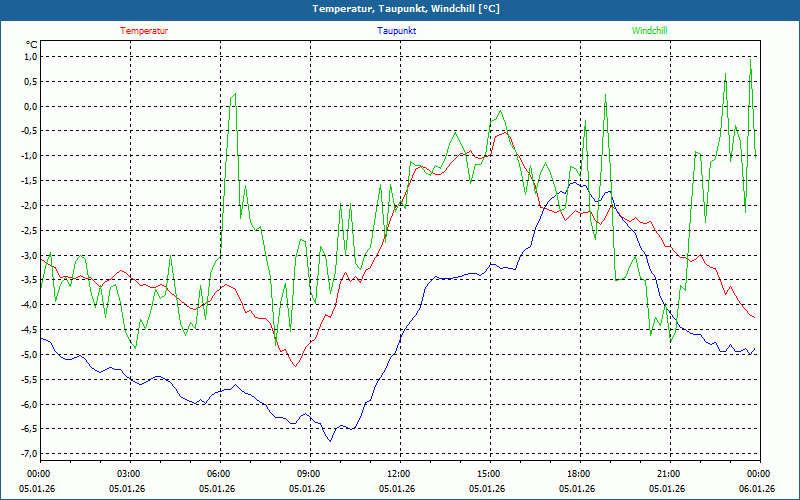Click the chart title text
The height and width of the screenshot is (500, 800).
click(x=399, y=9)
